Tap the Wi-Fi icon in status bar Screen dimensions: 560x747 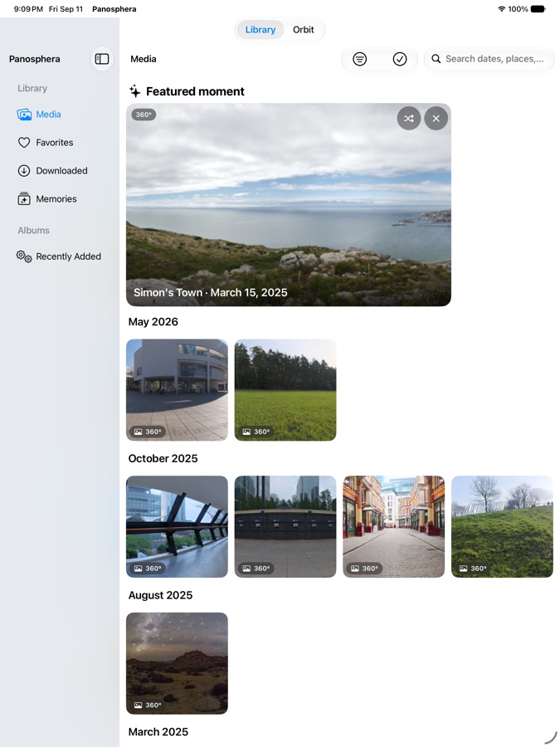[x=501, y=9]
